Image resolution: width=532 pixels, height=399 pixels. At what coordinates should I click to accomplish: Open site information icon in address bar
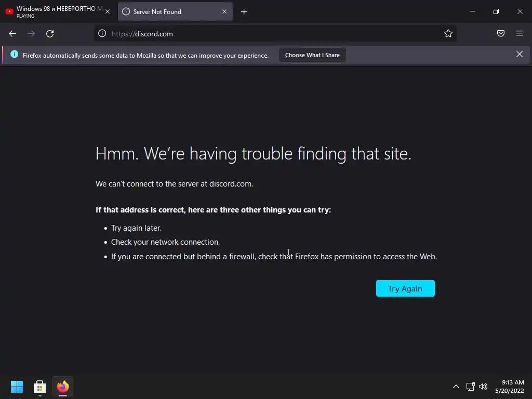click(102, 34)
